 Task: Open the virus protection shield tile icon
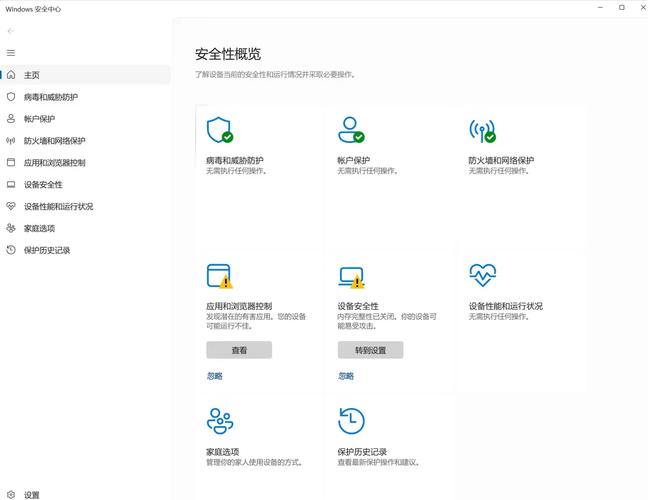tap(220, 130)
